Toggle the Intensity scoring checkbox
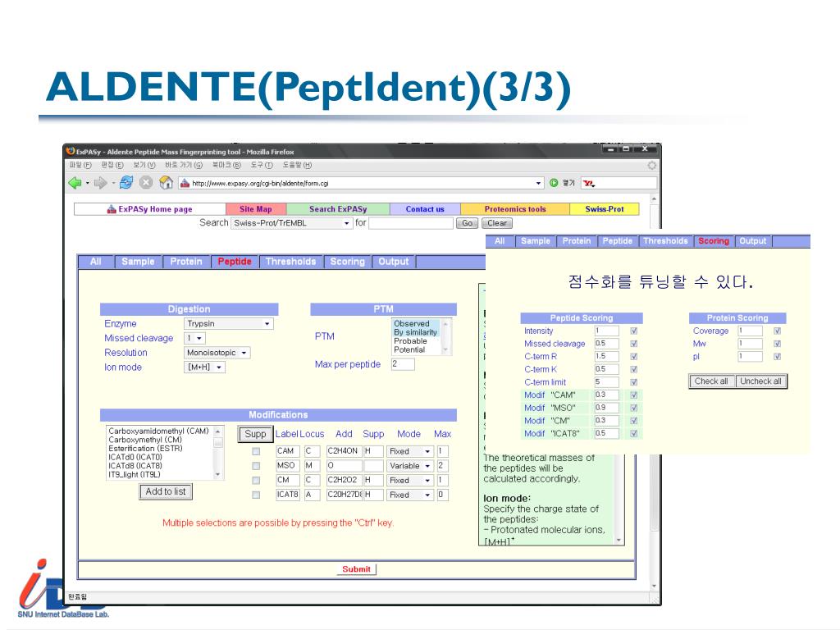 pyautogui.click(x=634, y=331)
